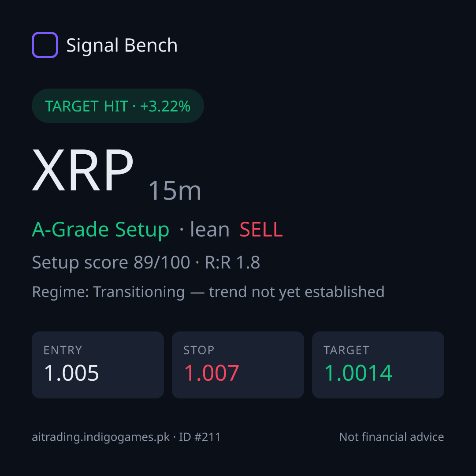Open the TARGET price card

click(x=378, y=365)
